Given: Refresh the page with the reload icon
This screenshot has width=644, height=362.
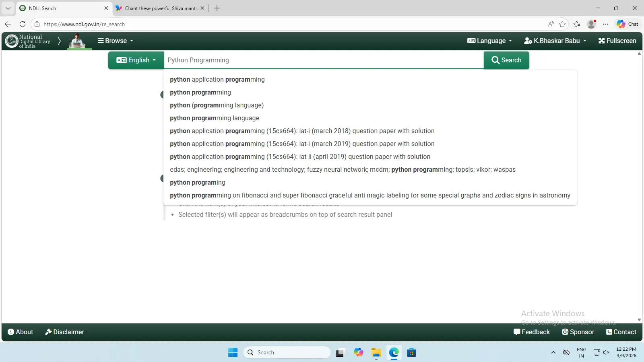Looking at the screenshot, I should tap(23, 24).
